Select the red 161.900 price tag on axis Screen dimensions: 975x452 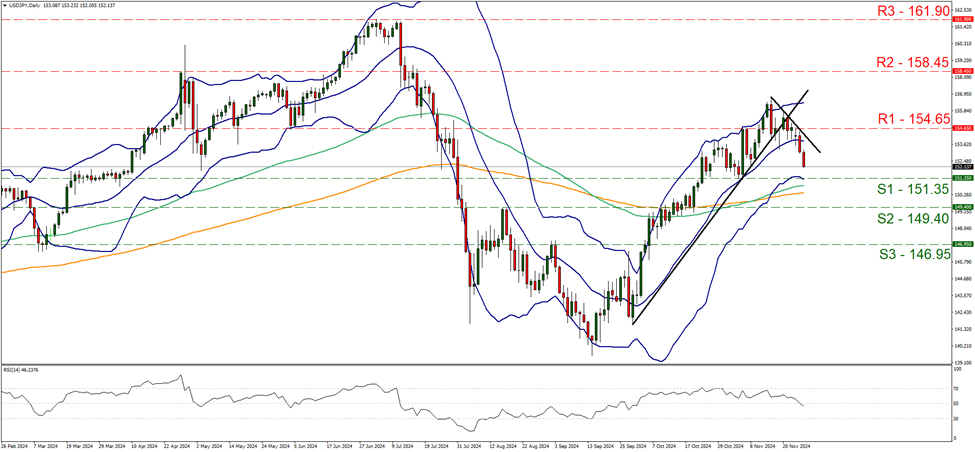click(961, 19)
